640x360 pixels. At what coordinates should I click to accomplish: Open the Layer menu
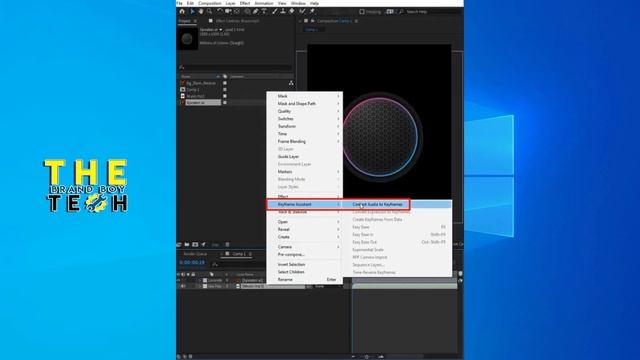click(231, 3)
